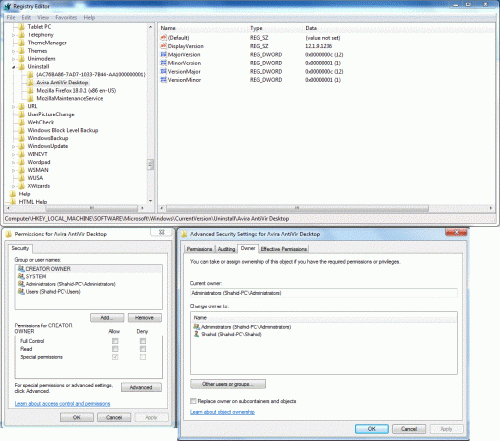This screenshot has width=500, height=441.
Task: Click the MajorVersion DWORD value icon
Action: tap(163, 54)
